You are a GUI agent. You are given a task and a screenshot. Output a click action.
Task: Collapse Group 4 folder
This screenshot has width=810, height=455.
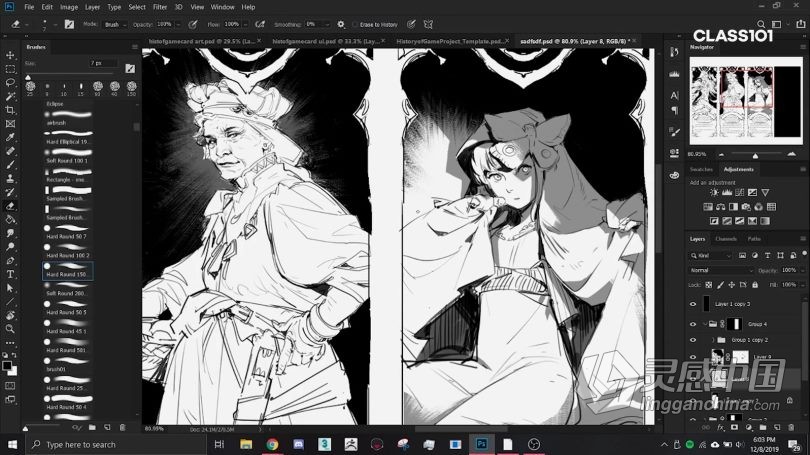705,324
